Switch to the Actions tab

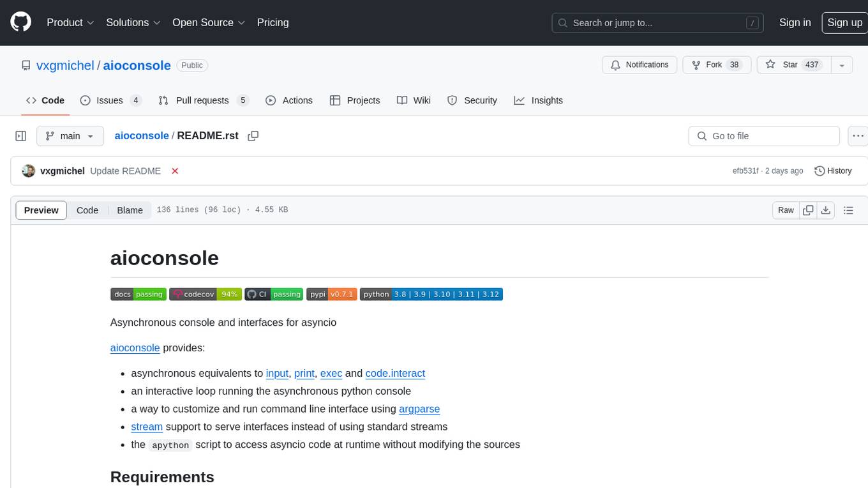[x=288, y=100]
